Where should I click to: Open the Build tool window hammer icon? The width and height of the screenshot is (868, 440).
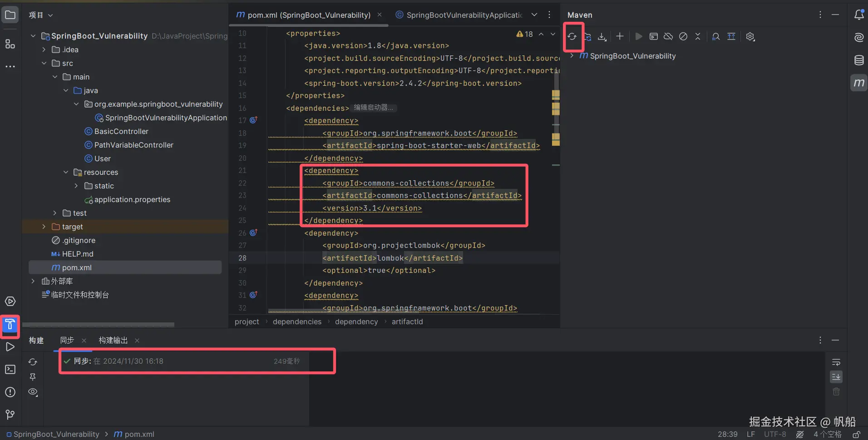coord(10,325)
